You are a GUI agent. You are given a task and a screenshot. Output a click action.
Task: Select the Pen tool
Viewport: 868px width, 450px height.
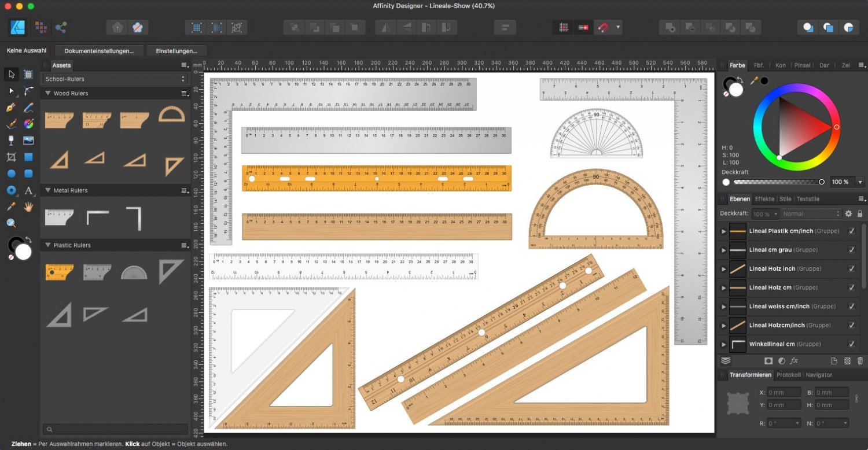tap(11, 108)
